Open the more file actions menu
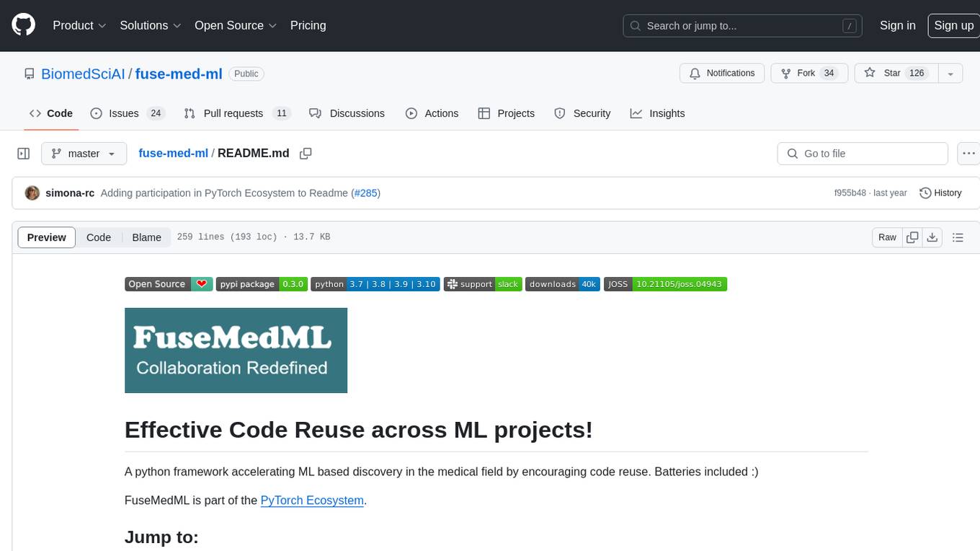Viewport: 980px width, 551px height. (x=968, y=154)
